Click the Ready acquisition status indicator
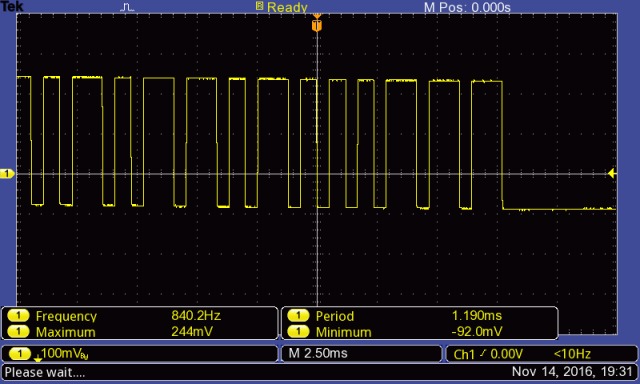 [x=282, y=7]
